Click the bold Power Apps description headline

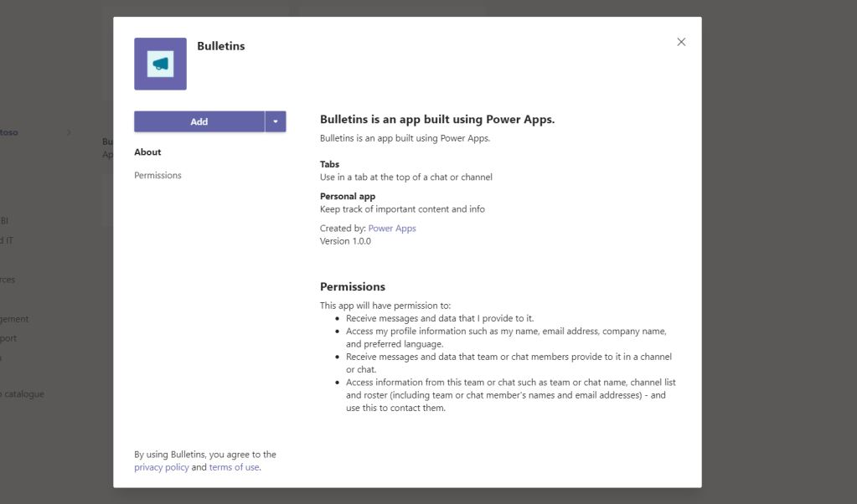[x=437, y=120]
